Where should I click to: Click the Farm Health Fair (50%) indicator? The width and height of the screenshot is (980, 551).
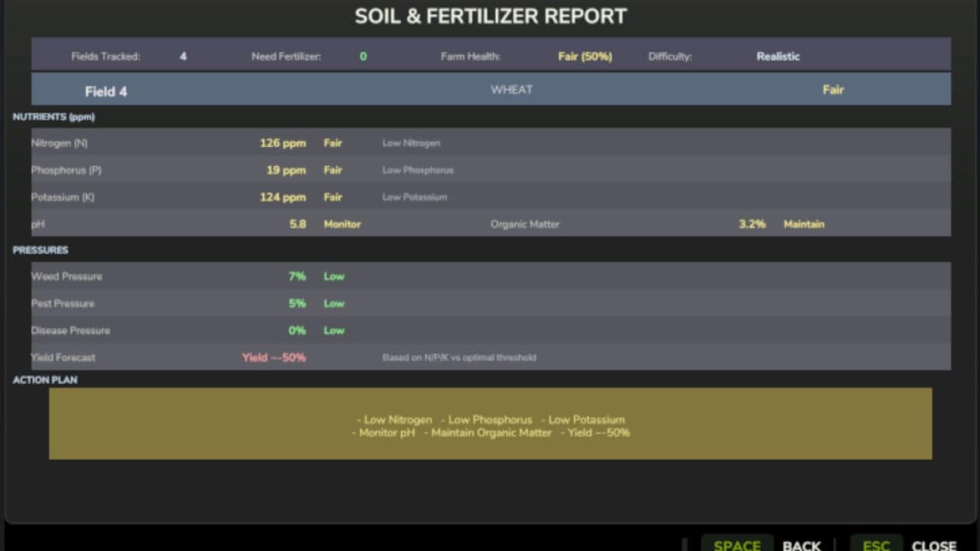tap(585, 56)
